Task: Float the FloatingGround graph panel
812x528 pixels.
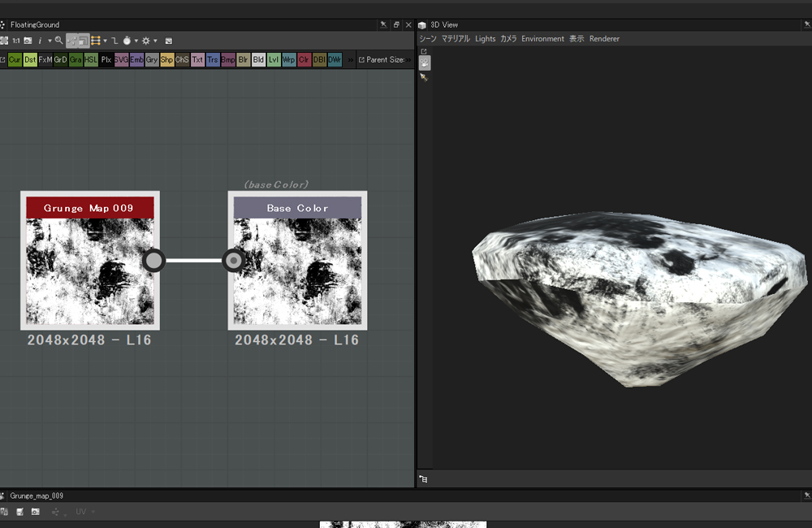Action: tap(396, 24)
